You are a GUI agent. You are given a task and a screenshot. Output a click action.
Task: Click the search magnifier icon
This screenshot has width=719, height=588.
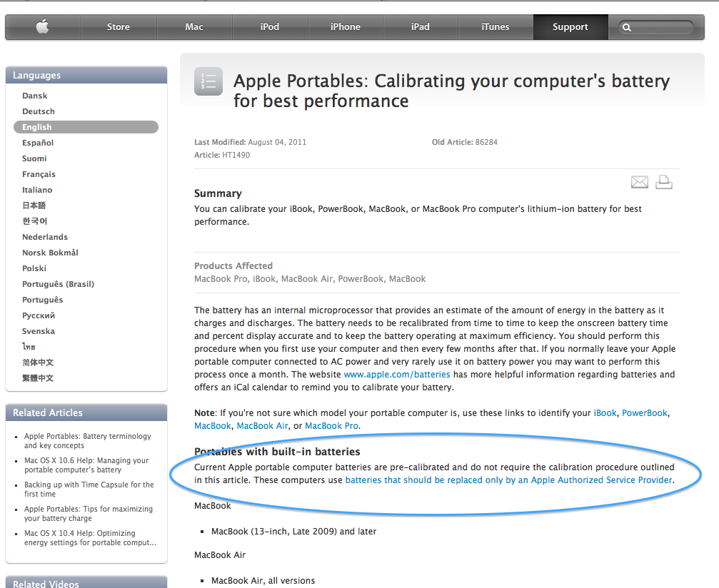[x=627, y=28]
